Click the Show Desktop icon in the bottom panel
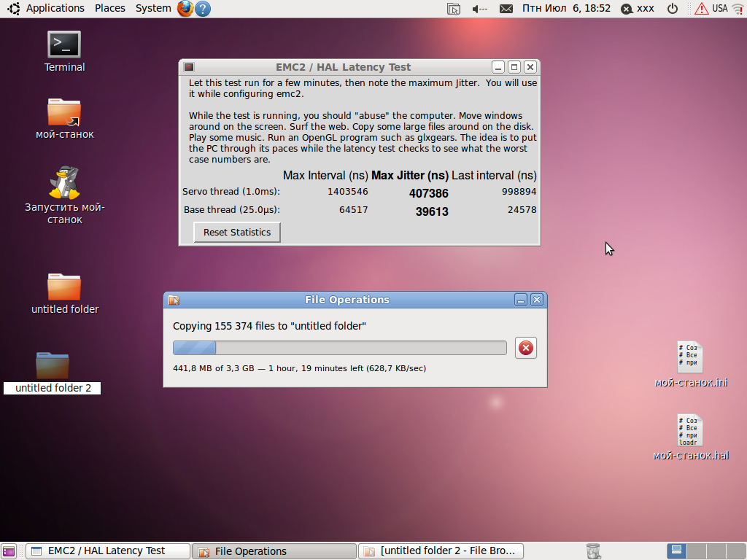The image size is (747, 560). [x=9, y=551]
